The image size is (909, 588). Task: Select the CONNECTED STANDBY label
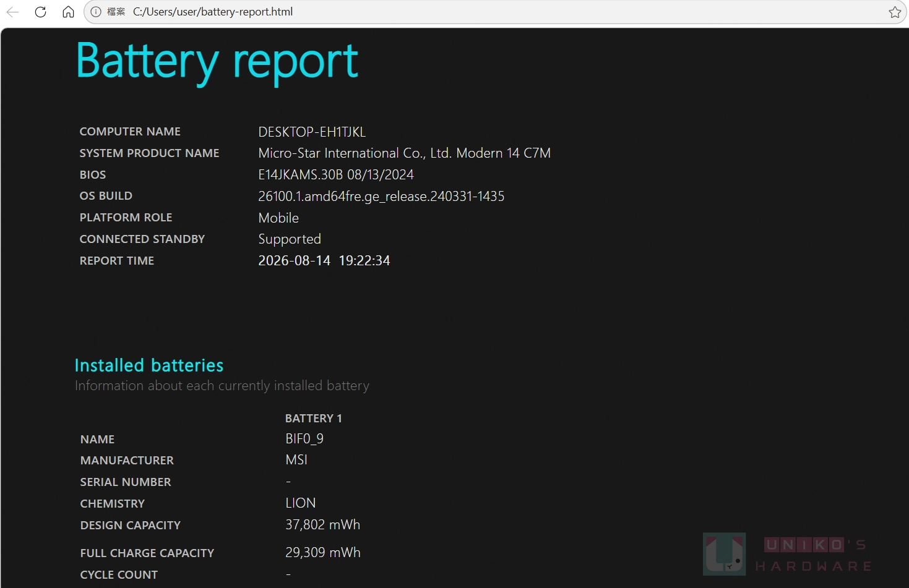point(142,239)
